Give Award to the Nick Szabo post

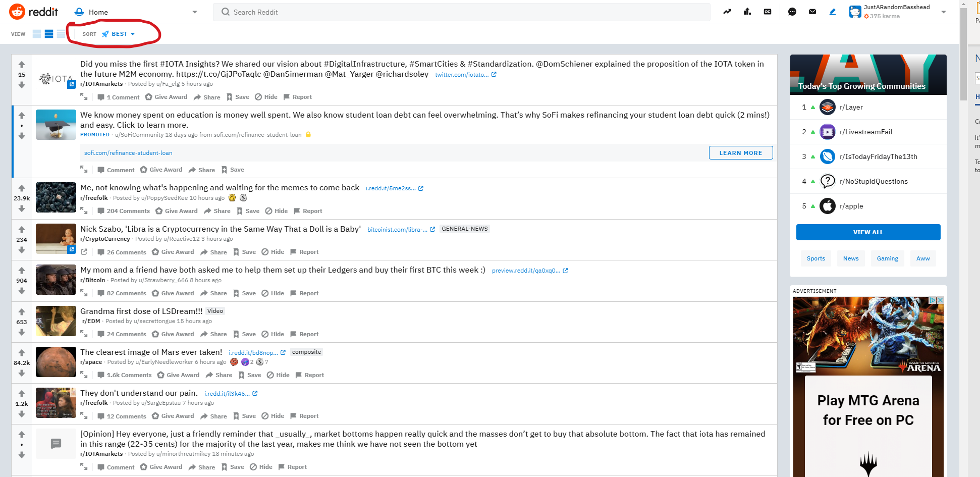[173, 252]
